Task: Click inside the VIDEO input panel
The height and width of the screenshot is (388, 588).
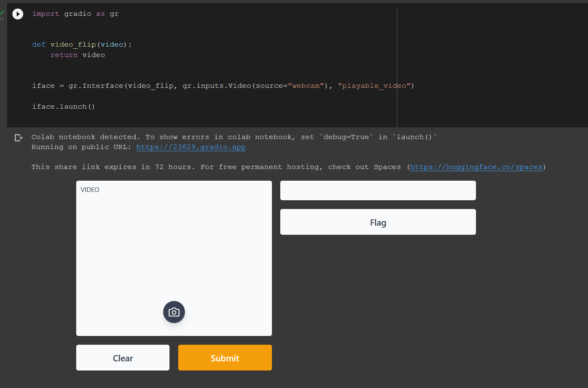Action: [174, 258]
